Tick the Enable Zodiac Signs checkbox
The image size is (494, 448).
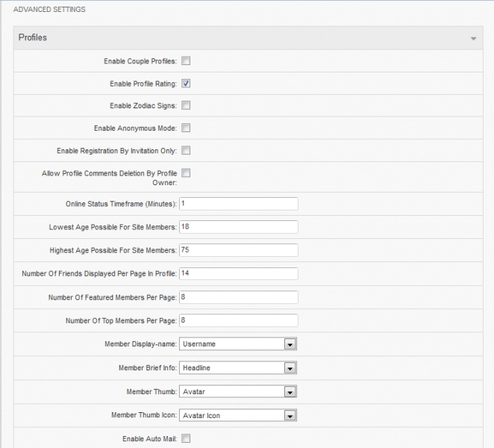(186, 105)
